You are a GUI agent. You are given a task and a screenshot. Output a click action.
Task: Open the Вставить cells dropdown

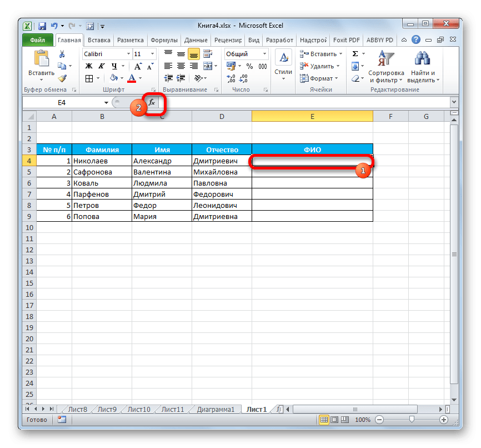[x=340, y=54]
